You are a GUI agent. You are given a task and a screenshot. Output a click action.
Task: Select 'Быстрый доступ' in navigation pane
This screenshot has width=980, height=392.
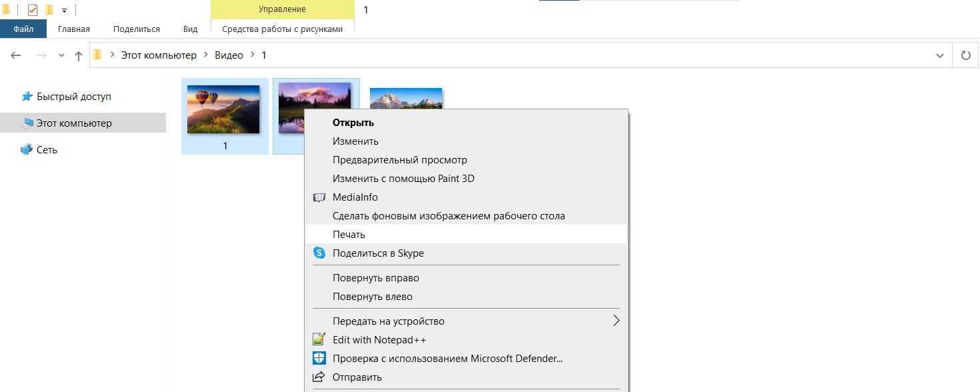click(73, 97)
